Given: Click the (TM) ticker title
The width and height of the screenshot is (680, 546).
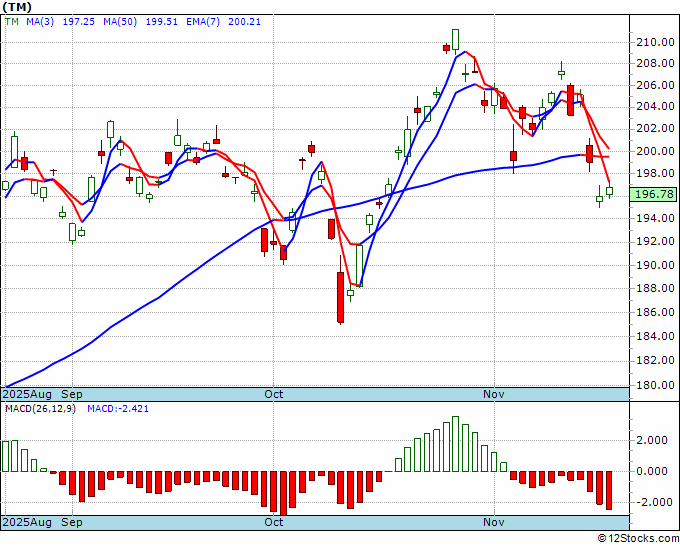Looking at the screenshot, I should point(17,7).
